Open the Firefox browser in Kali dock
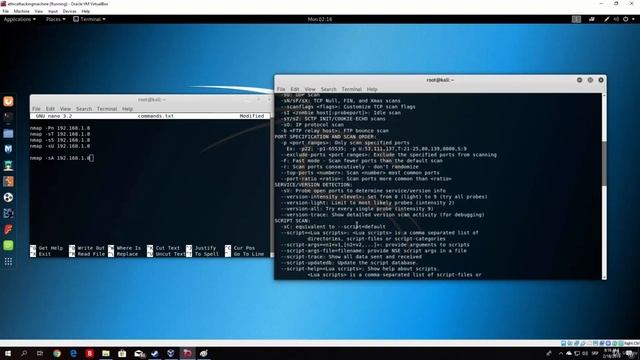Viewport: 640px width, 360px height. (x=8, y=101)
